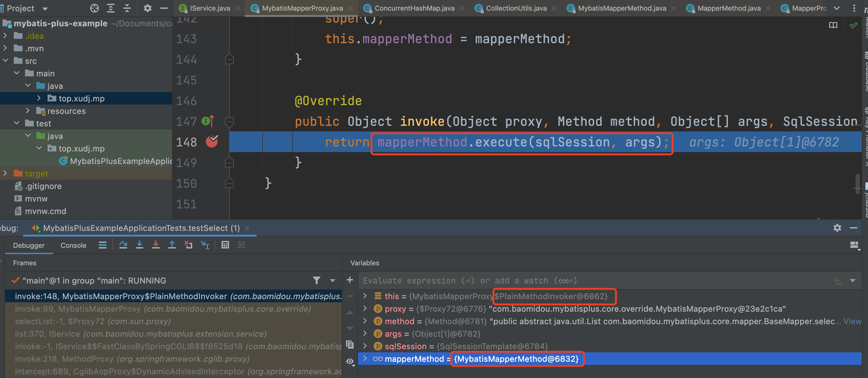Expand all in Project panel
This screenshot has width=868, height=378.
(x=110, y=8)
